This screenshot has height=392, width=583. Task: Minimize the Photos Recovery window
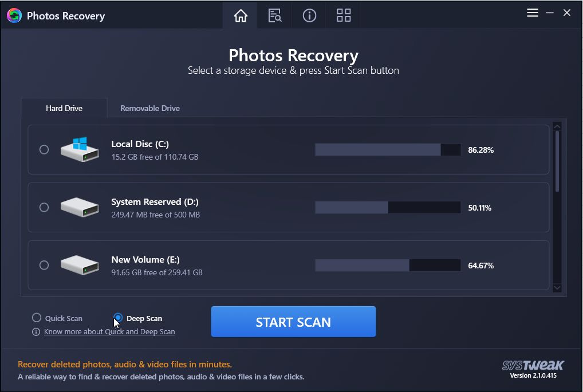[x=550, y=13]
